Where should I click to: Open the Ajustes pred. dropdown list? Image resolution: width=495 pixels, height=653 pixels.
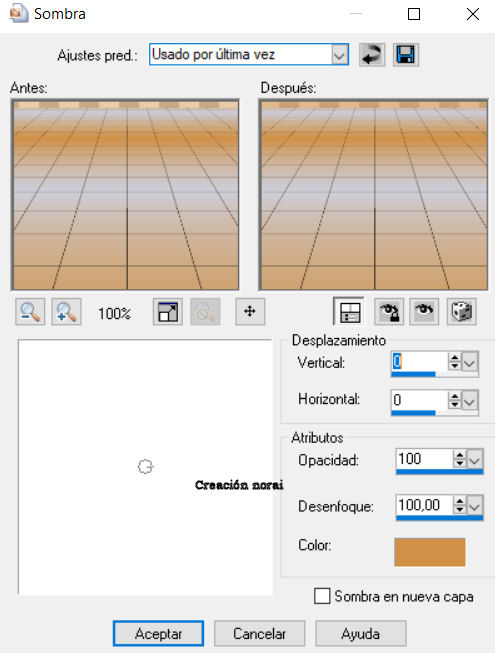tap(340, 55)
